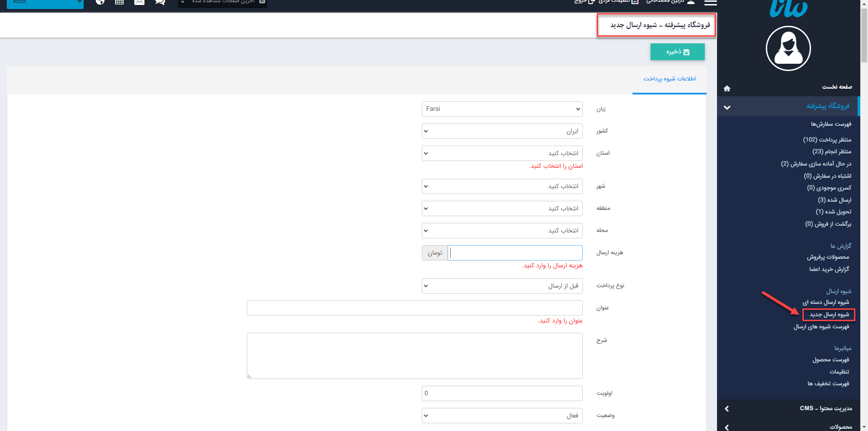Open the Farsi language dropdown
The image size is (868, 431).
point(502,109)
